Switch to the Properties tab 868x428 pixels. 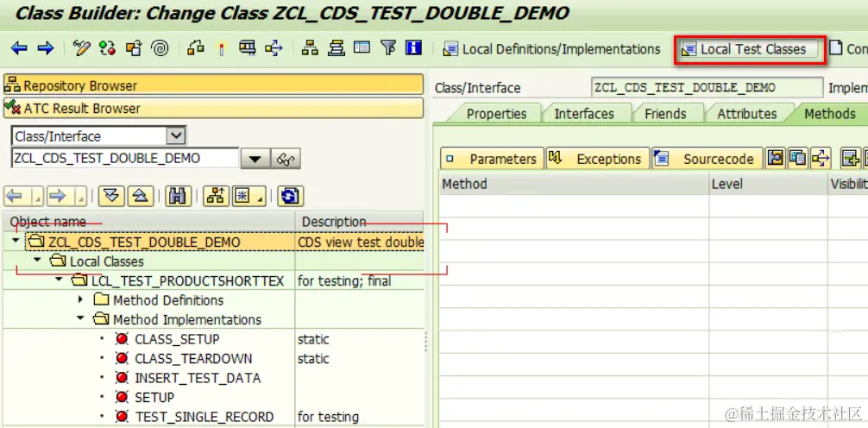pyautogui.click(x=496, y=114)
